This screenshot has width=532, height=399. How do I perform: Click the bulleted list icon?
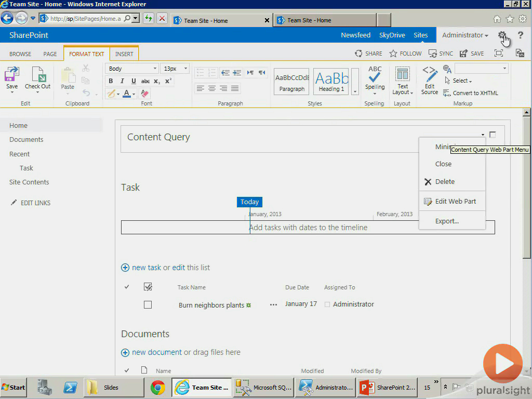[200, 73]
